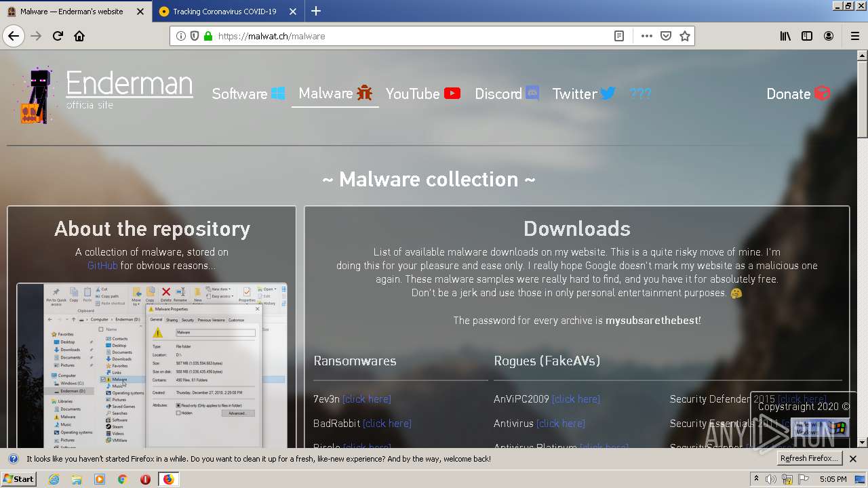Click the repository screenshot image
The width and height of the screenshot is (868, 488).
152,365
